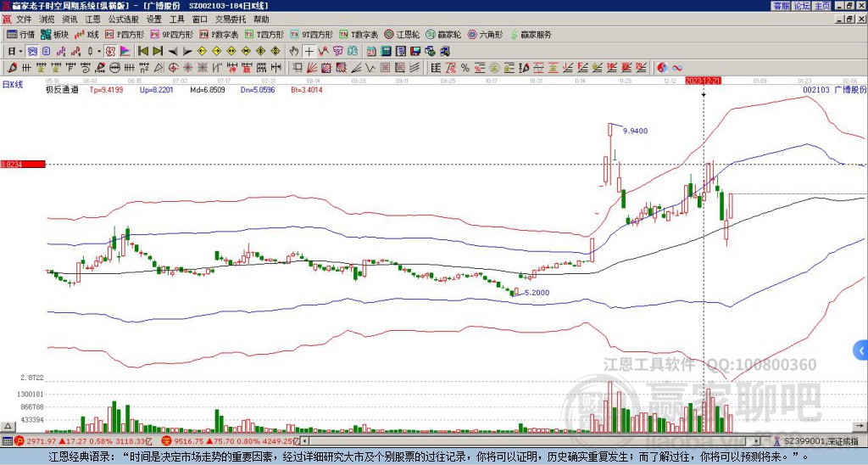Click the 主页 homepage button

click(821, 6)
